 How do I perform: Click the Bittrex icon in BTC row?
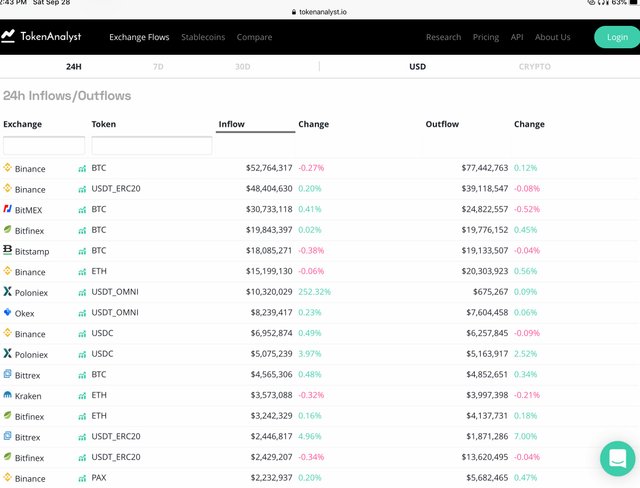coord(8,375)
